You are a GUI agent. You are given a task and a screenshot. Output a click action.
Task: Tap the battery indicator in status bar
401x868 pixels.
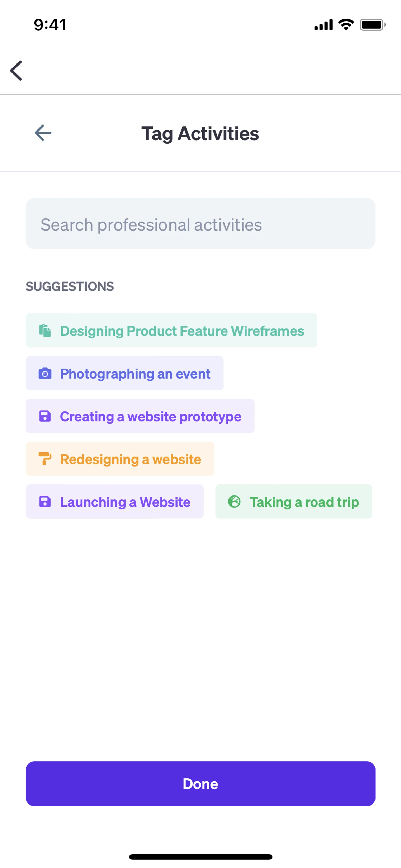pos(372,25)
